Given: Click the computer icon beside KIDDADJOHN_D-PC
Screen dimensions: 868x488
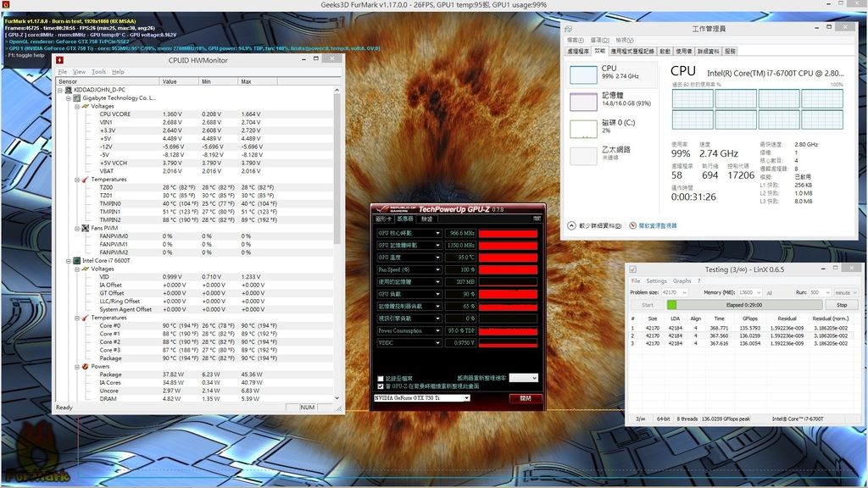Looking at the screenshot, I should (x=69, y=90).
